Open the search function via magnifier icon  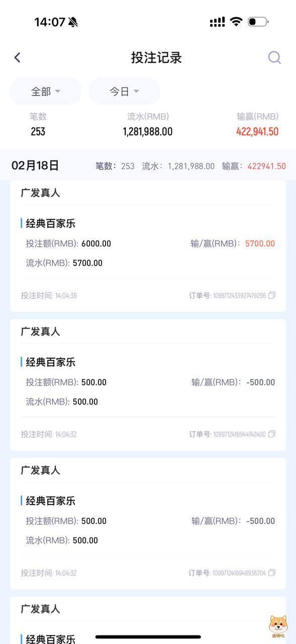[274, 57]
